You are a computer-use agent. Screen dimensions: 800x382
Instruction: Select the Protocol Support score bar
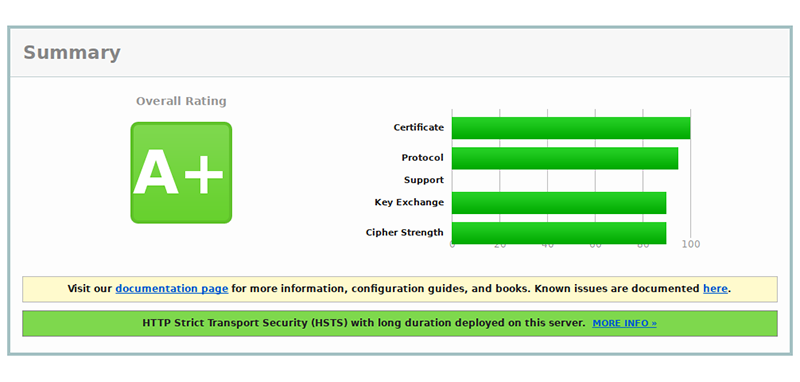click(565, 158)
